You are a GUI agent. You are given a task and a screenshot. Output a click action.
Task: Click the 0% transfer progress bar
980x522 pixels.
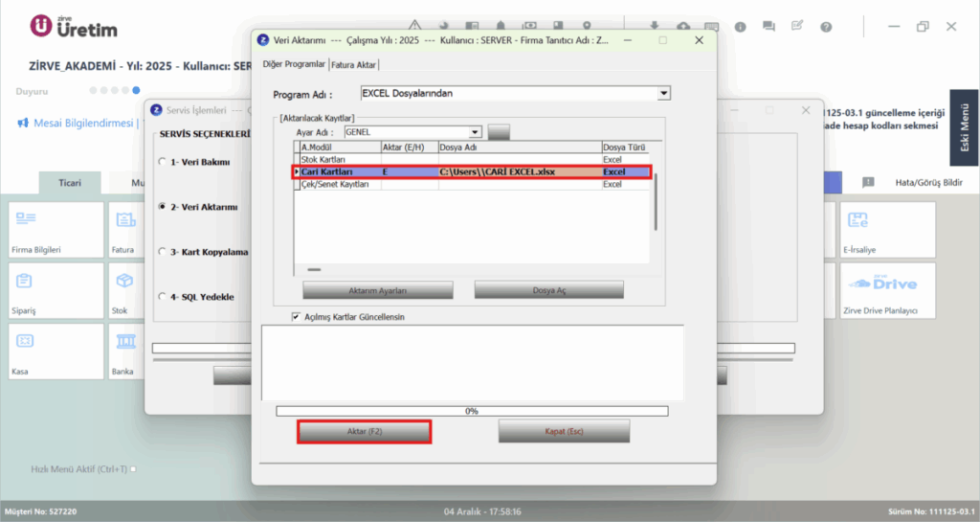point(472,411)
